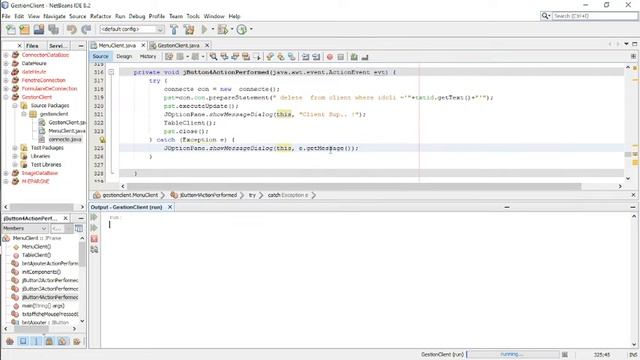The width and height of the screenshot is (640, 360).
Task: Open Profile Project dropdown arrow
Action: (251, 29)
